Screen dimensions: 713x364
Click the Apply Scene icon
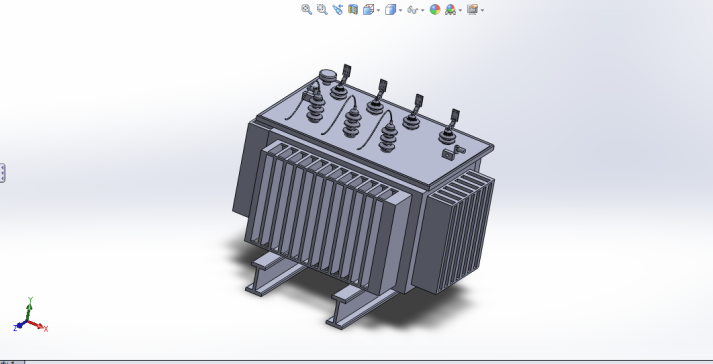pyautogui.click(x=450, y=10)
